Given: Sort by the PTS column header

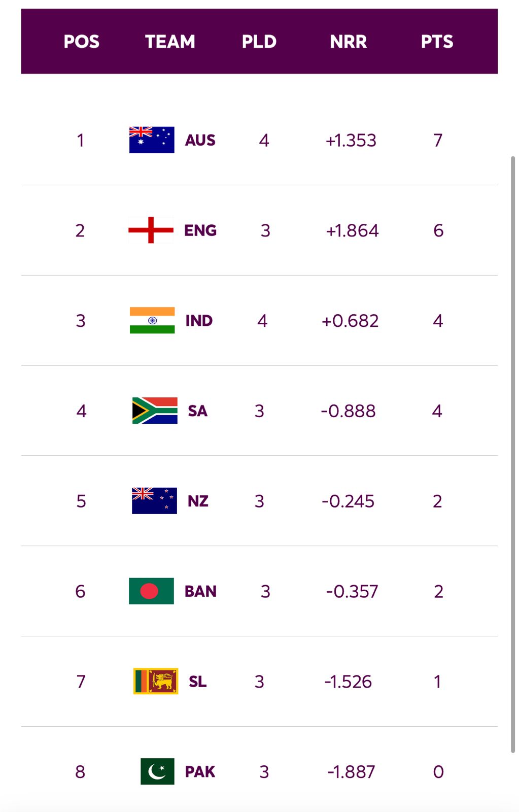Looking at the screenshot, I should tap(437, 42).
